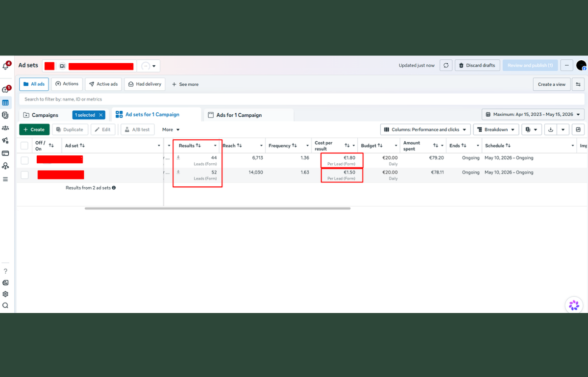This screenshot has height=377, width=588.
Task: Click the Duplicate button
Action: click(71, 129)
